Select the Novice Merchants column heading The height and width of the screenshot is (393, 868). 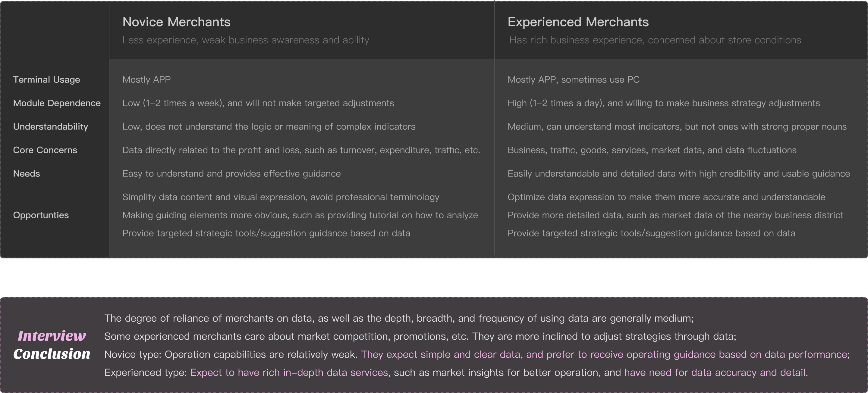[x=176, y=22]
